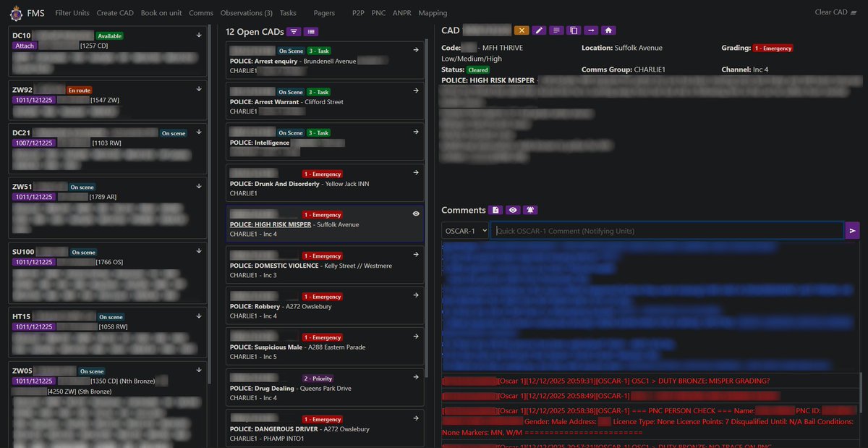
Task: Open the Tasks menu item
Action: (288, 13)
